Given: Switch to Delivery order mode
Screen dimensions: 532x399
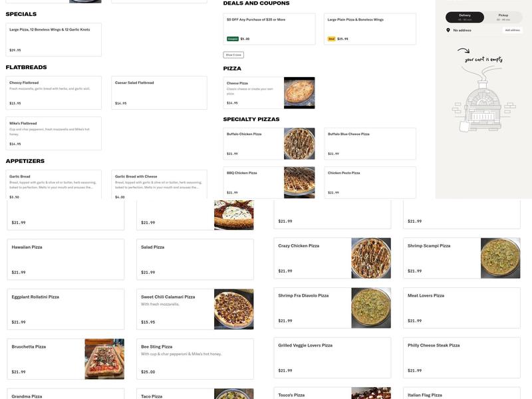Looking at the screenshot, I should [464, 17].
